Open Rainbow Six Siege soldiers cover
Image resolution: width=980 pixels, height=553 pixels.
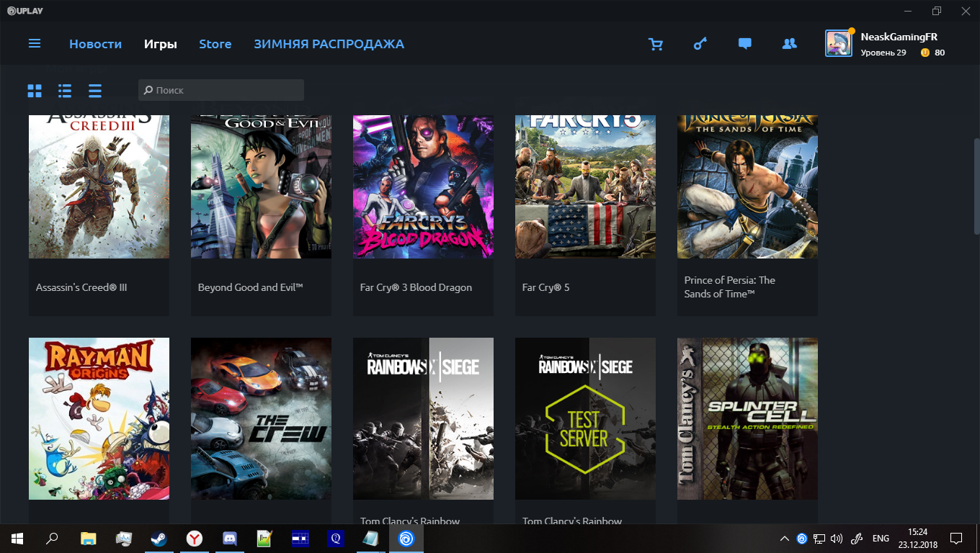[423, 418]
